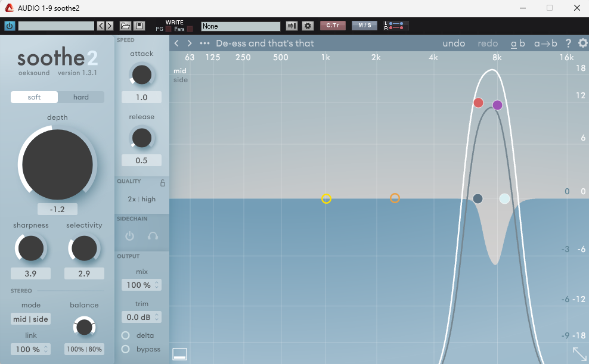Click the release knob
Screen dimensions: 589x364
[142, 138]
